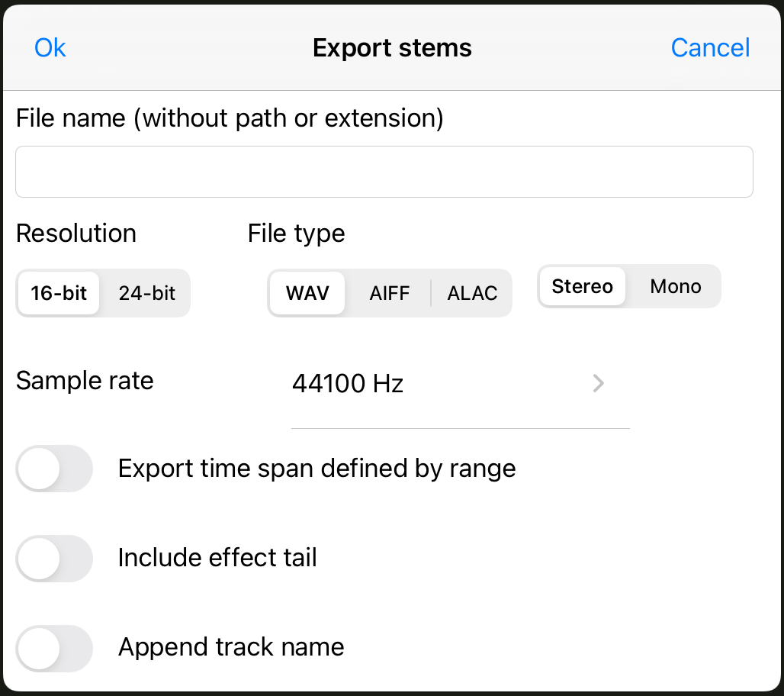Enable Export time span defined by range
Screen dimensions: 784x696
click(x=54, y=469)
